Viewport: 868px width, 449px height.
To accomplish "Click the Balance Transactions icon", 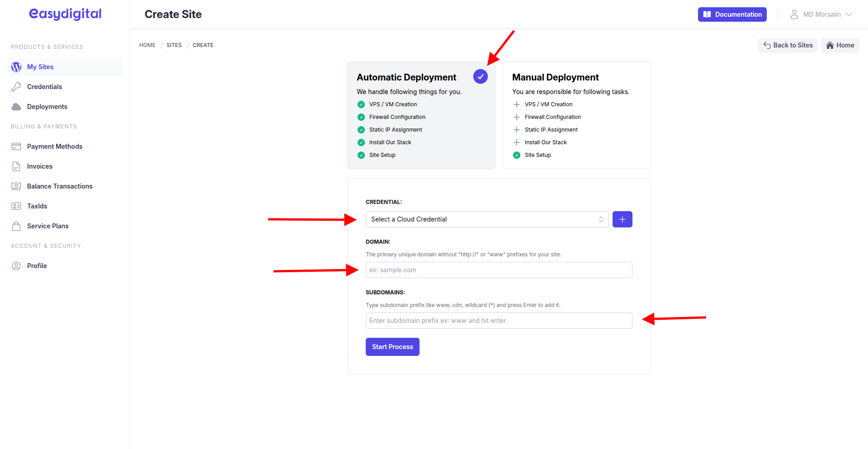I will [x=16, y=186].
